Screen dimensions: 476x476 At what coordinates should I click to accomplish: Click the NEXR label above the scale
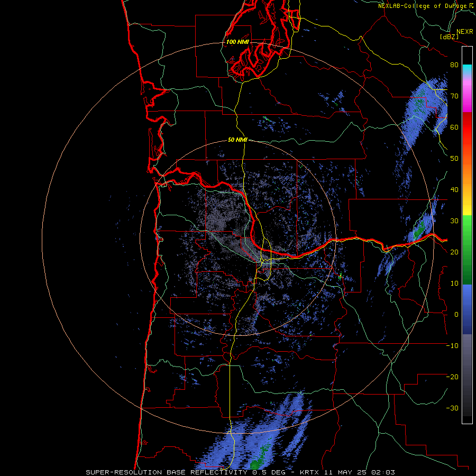465,32
